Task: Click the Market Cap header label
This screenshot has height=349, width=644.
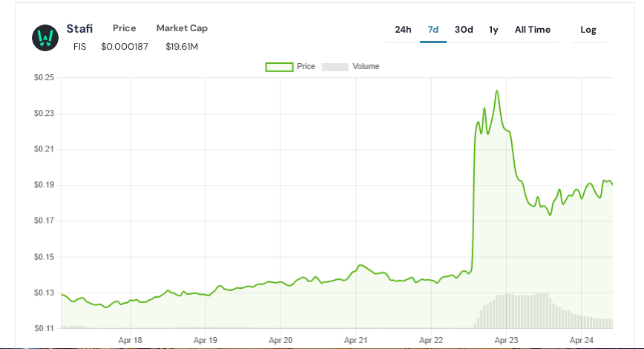Action: pos(182,28)
